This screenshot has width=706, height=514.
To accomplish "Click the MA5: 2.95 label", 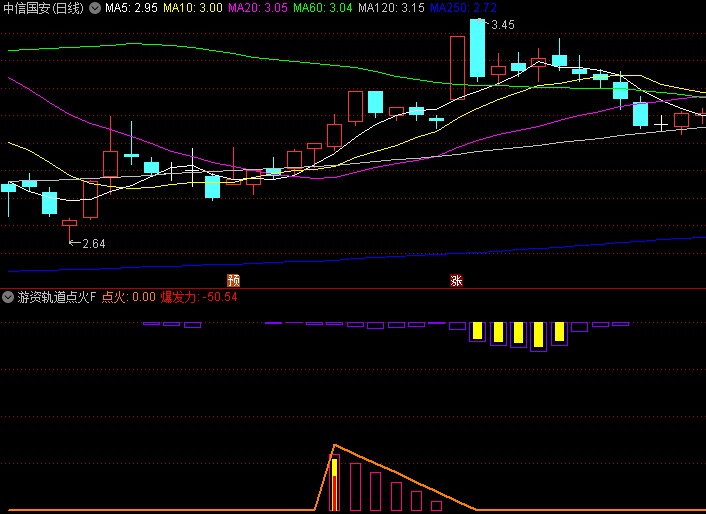I will (x=131, y=8).
